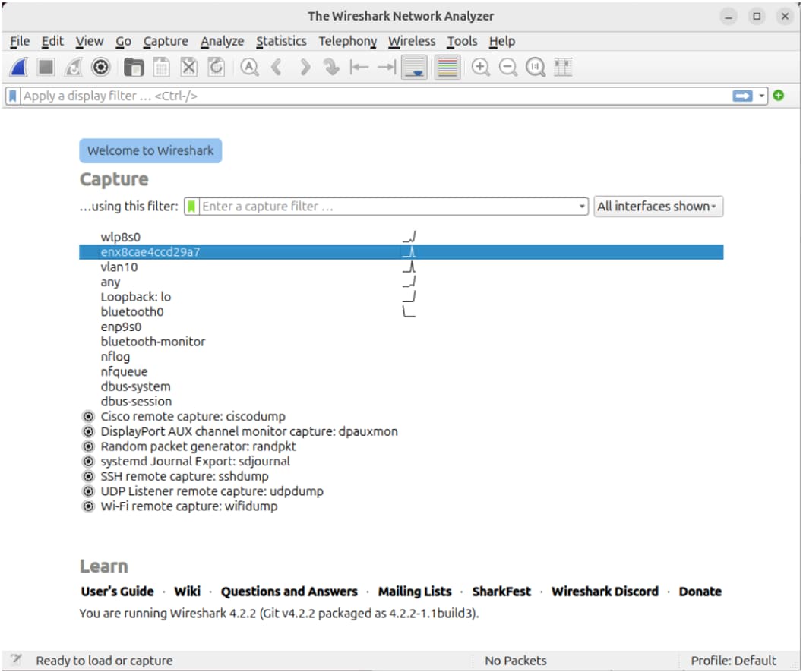
Task: Select the wlp8s0 interface
Action: [121, 237]
